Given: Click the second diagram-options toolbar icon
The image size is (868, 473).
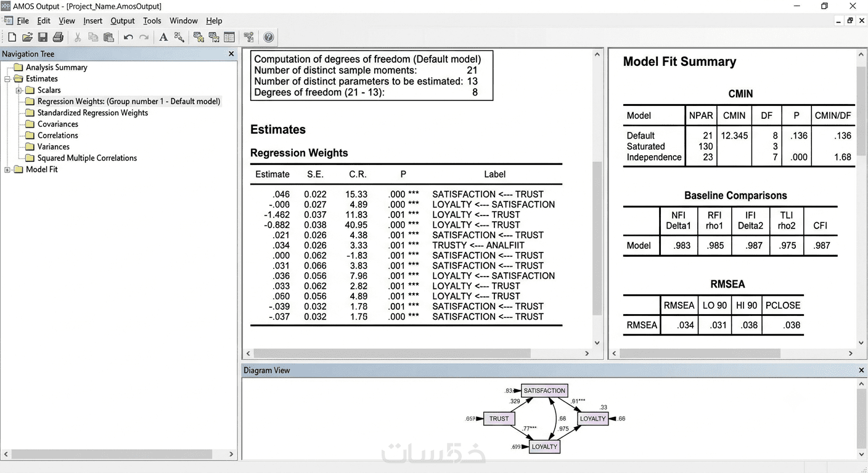Looking at the screenshot, I should click(214, 38).
